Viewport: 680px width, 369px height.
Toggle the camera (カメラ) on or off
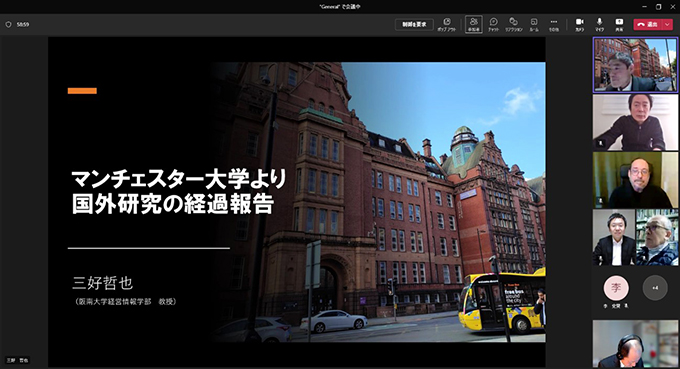(x=579, y=24)
